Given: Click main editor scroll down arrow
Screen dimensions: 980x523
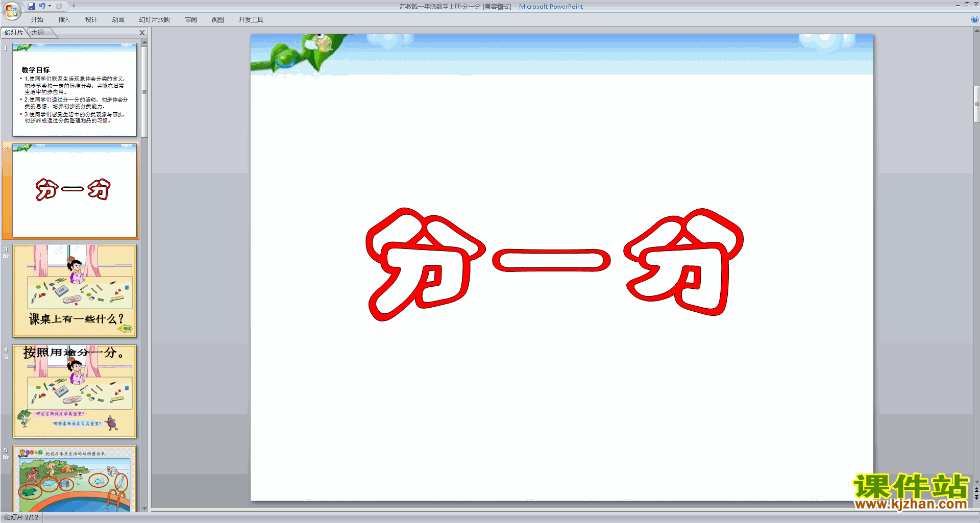Looking at the screenshot, I should 976,482.
